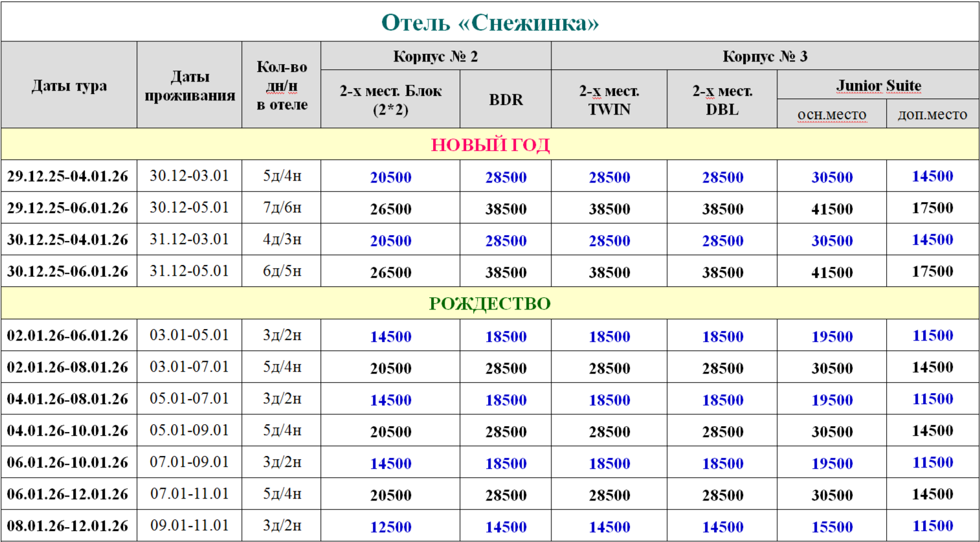Click the "доп.место" subheader

(932, 115)
